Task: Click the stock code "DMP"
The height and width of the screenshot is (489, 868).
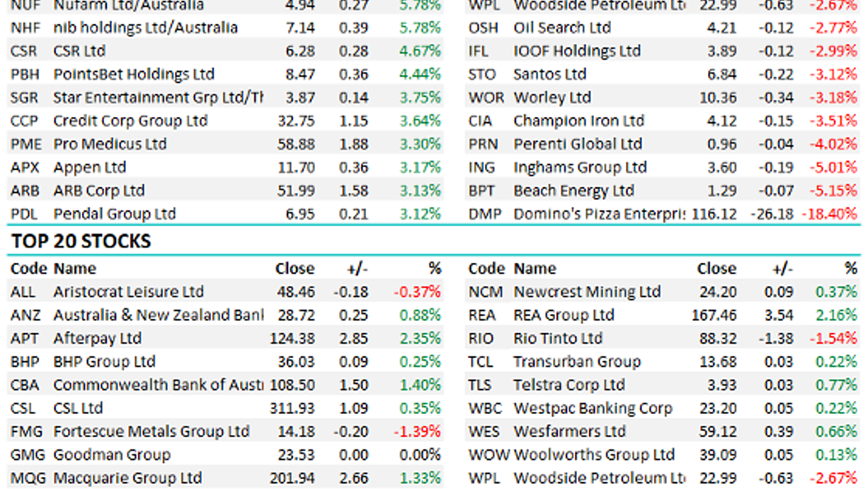Action: point(484,215)
